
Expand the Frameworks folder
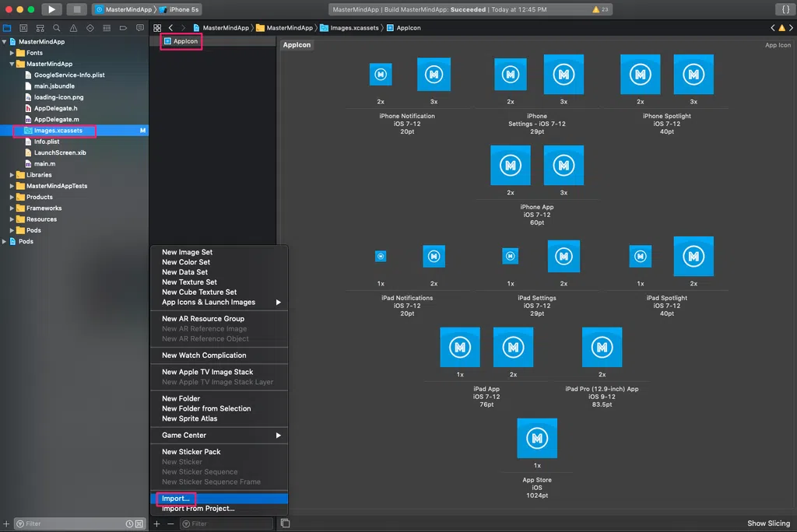tap(12, 208)
